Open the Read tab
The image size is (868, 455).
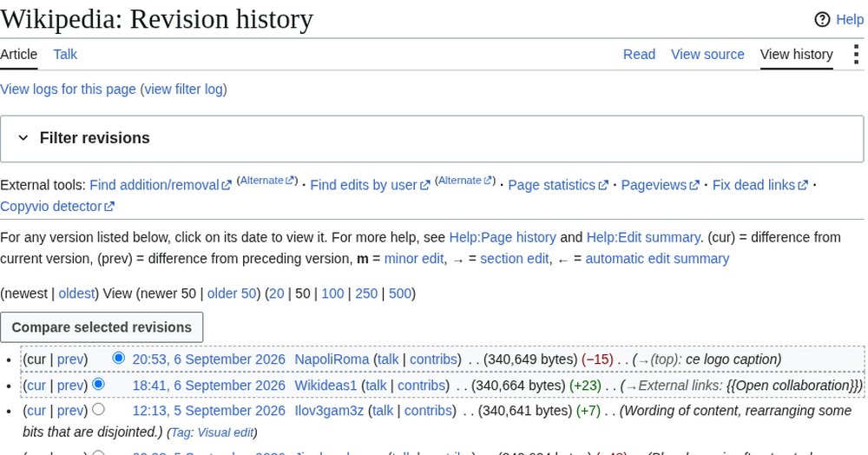(x=639, y=54)
